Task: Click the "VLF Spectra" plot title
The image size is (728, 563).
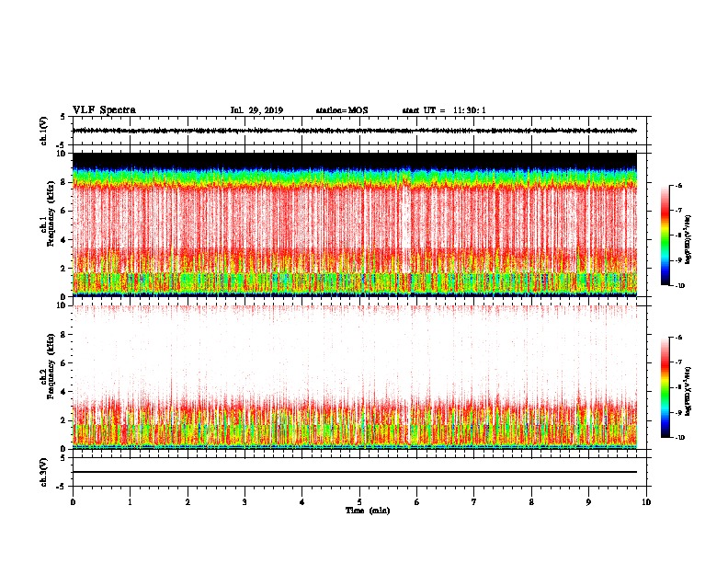Action: pyautogui.click(x=104, y=109)
